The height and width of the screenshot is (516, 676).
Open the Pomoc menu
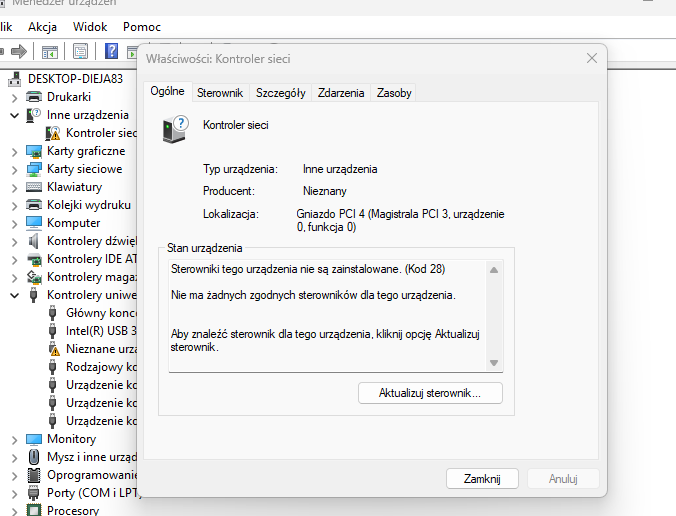tap(142, 27)
